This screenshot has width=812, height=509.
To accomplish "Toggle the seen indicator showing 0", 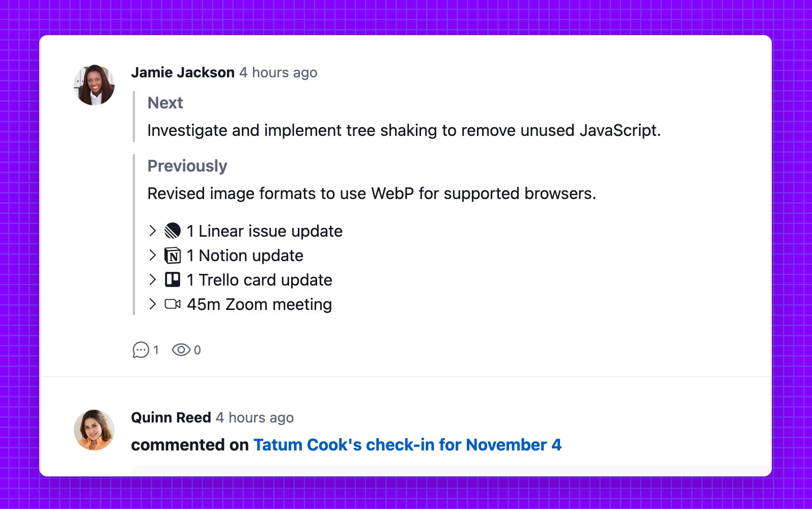I will pos(198,350).
